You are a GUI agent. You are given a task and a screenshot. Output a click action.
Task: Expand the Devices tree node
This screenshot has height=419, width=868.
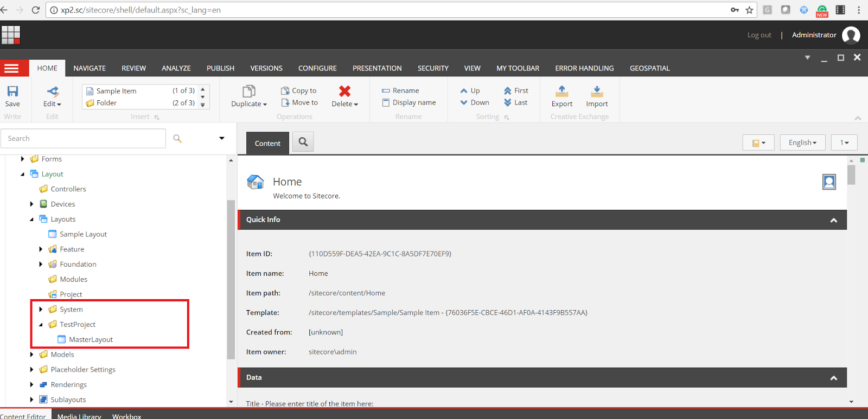click(31, 204)
